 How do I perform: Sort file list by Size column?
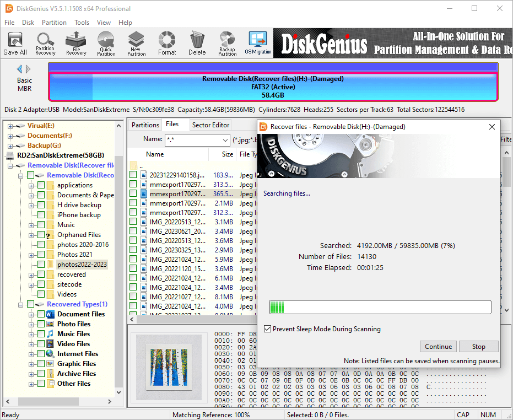point(222,154)
